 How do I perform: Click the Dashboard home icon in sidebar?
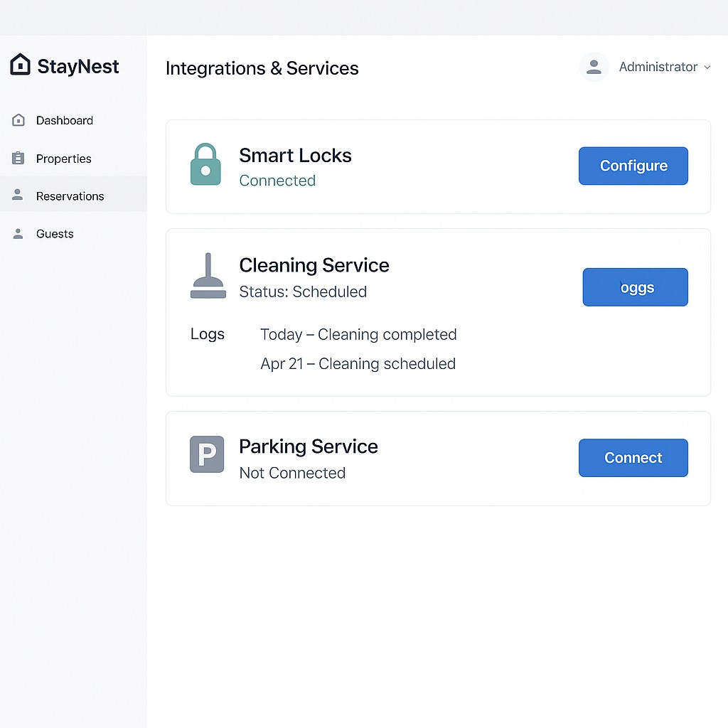(x=19, y=120)
